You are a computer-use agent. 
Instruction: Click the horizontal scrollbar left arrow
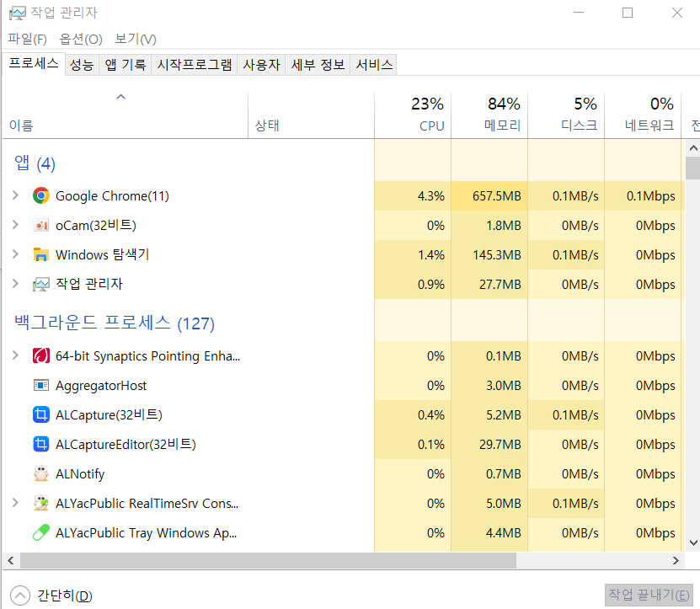(11, 560)
